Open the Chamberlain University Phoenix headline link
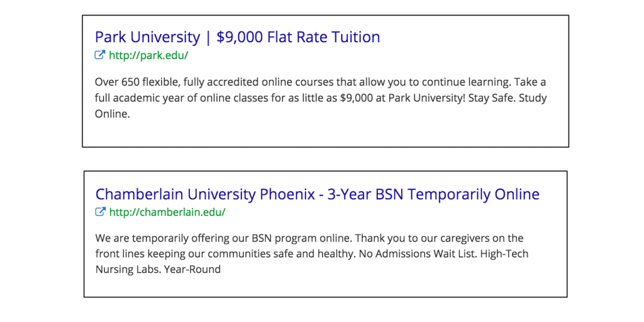The height and width of the screenshot is (322, 644). tap(318, 194)
